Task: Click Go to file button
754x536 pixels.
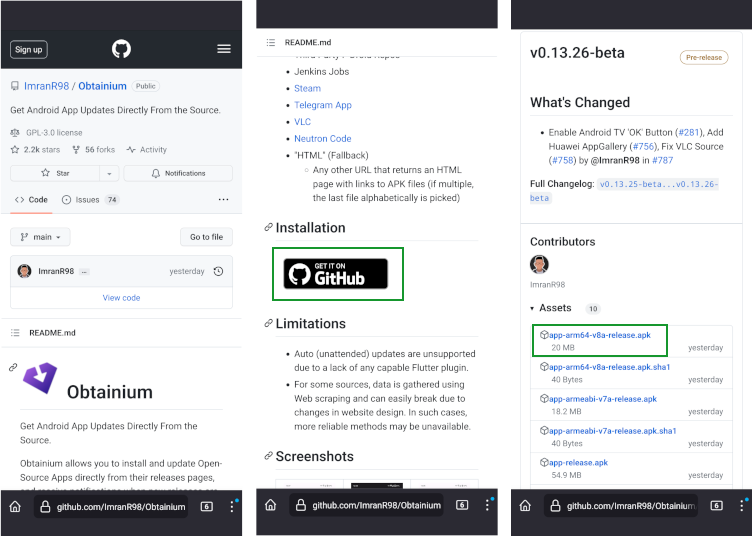Action: [x=206, y=237]
